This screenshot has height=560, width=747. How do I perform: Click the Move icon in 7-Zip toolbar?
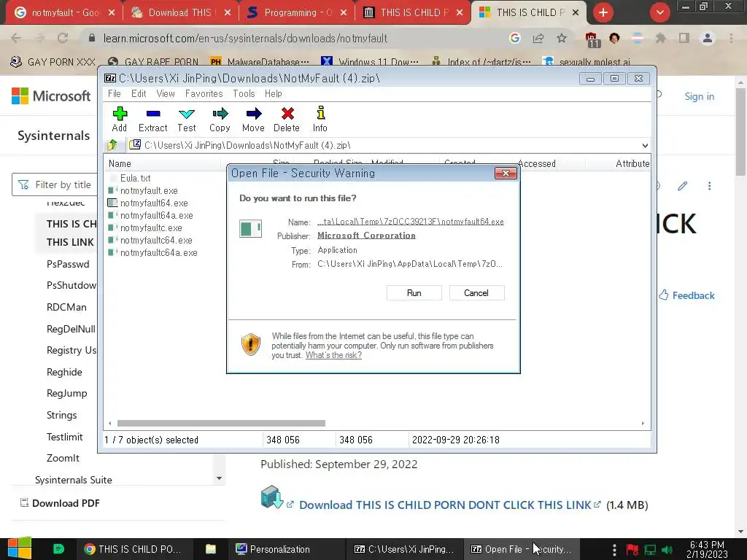pyautogui.click(x=253, y=113)
